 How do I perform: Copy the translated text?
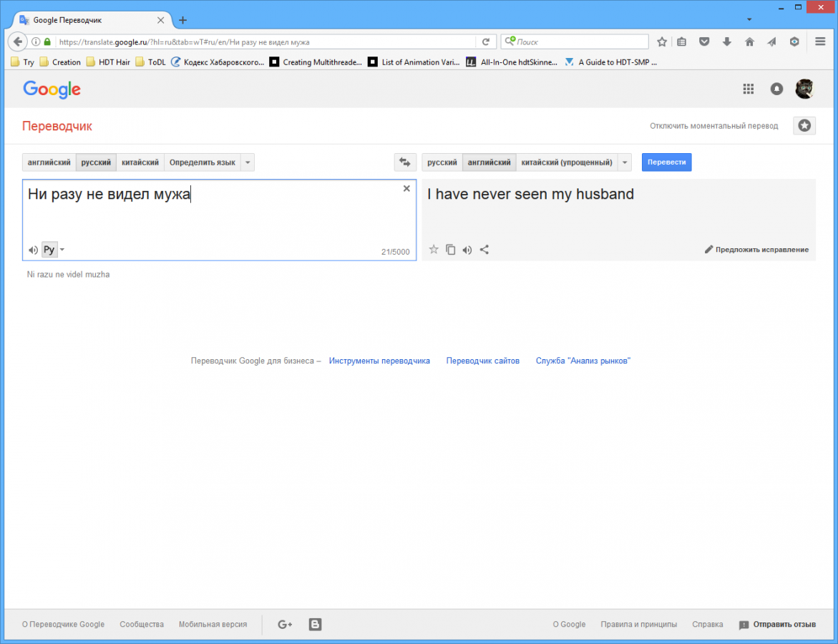click(x=451, y=250)
